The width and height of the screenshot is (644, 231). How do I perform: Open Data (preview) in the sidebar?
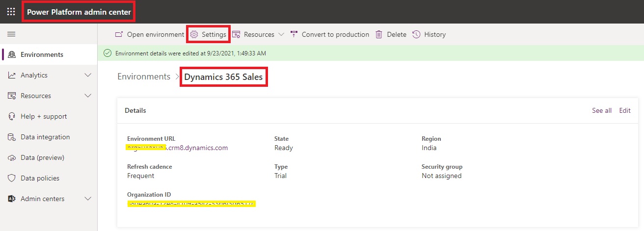pyautogui.click(x=42, y=157)
